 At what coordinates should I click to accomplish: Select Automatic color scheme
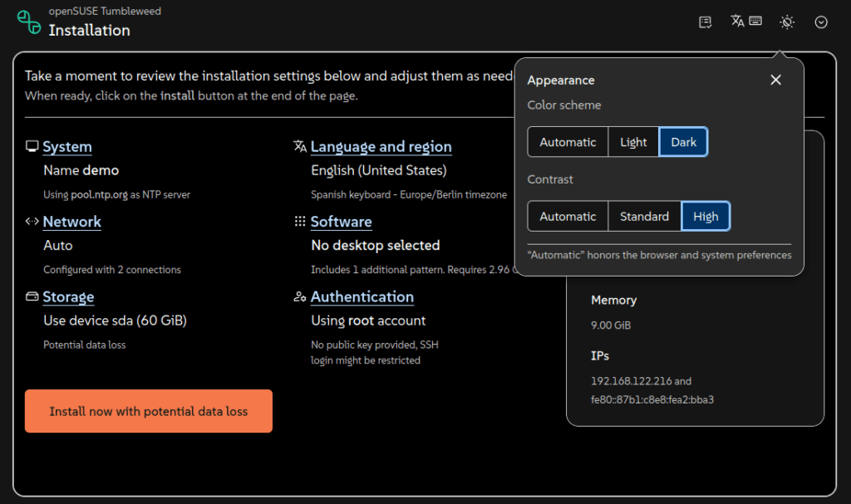(568, 142)
